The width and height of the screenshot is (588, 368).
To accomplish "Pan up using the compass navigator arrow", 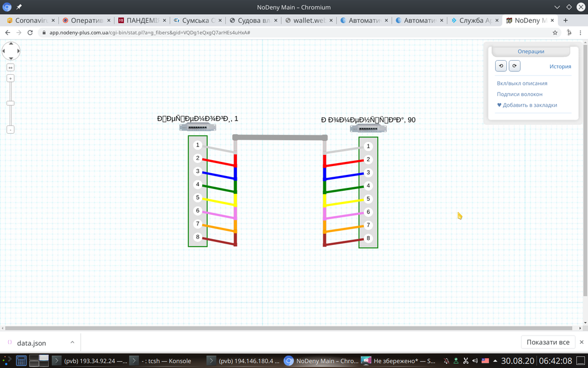I will pos(11,44).
